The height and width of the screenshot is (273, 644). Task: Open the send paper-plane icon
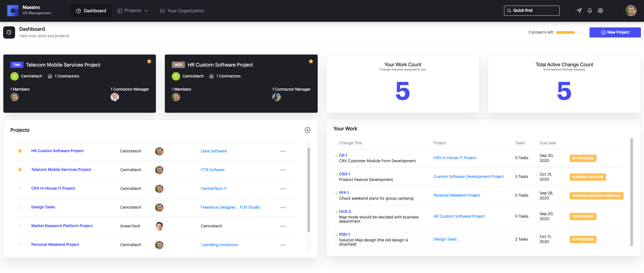(x=579, y=11)
